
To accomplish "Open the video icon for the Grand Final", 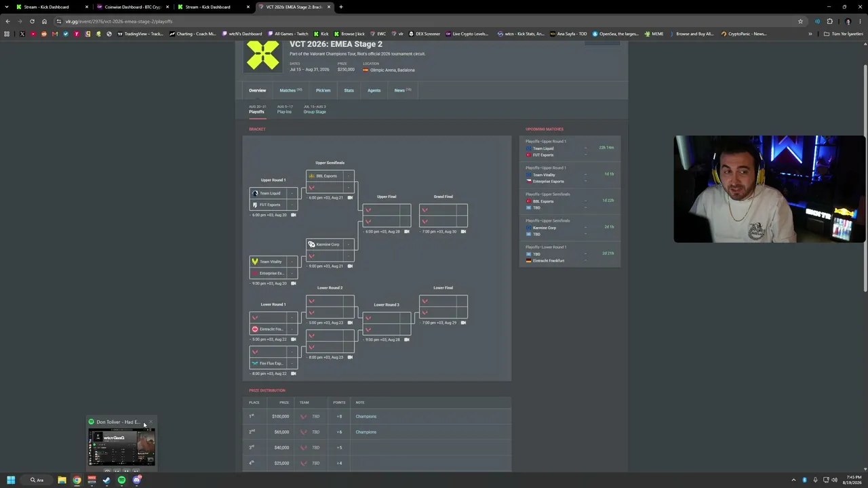I will click(x=463, y=231).
